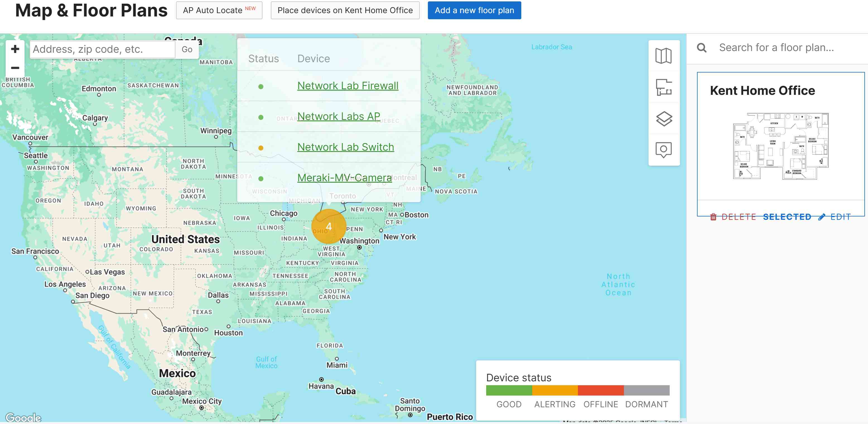Open Network Labs AP device link

[338, 116]
